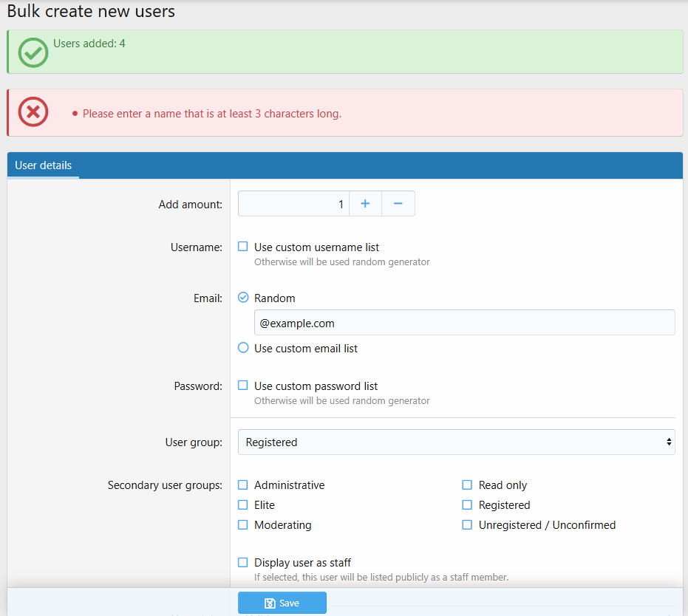Open the User group dropdown
The image size is (688, 616).
click(456, 442)
